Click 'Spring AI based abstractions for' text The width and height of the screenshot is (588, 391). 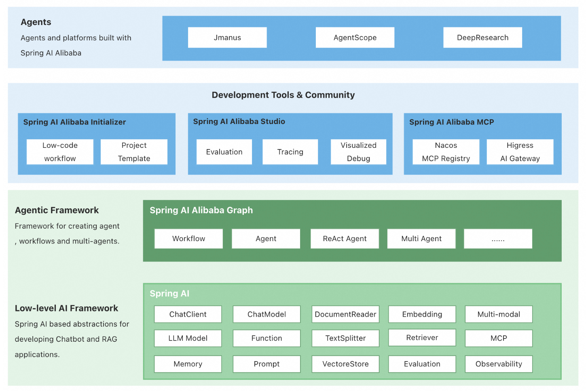(72, 324)
